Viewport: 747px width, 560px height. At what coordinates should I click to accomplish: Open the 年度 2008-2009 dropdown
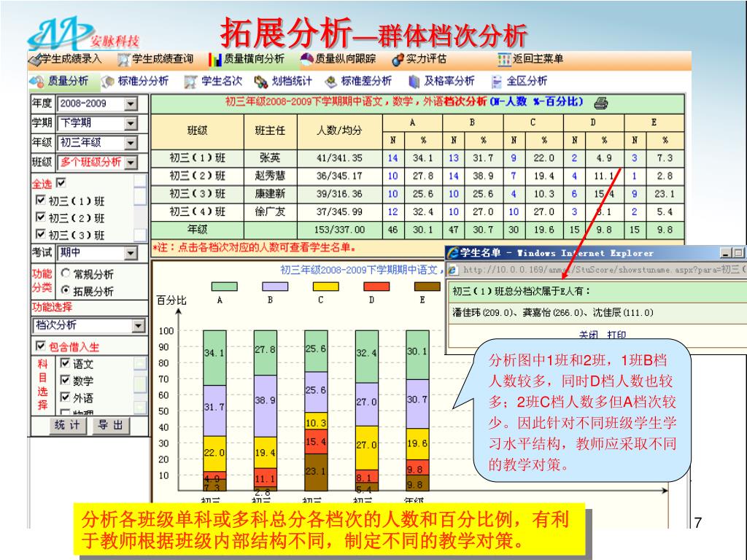[131, 104]
